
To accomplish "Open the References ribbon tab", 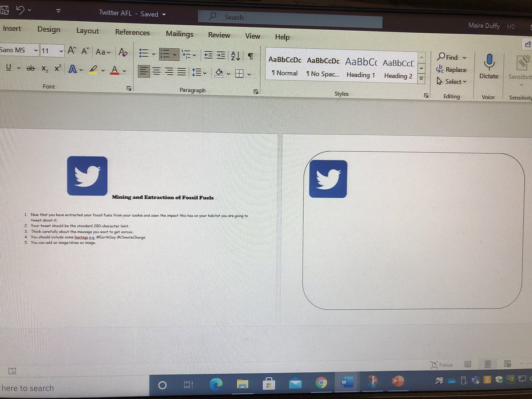I will click(132, 32).
